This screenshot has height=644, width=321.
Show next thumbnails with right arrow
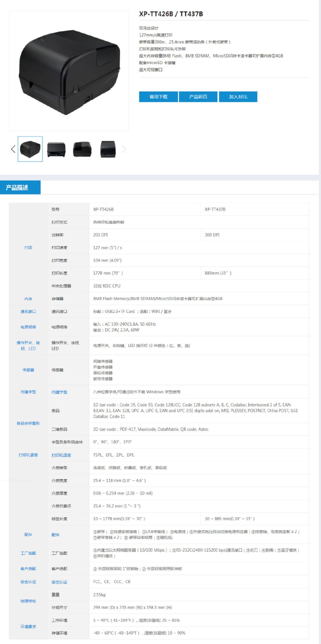click(x=124, y=149)
